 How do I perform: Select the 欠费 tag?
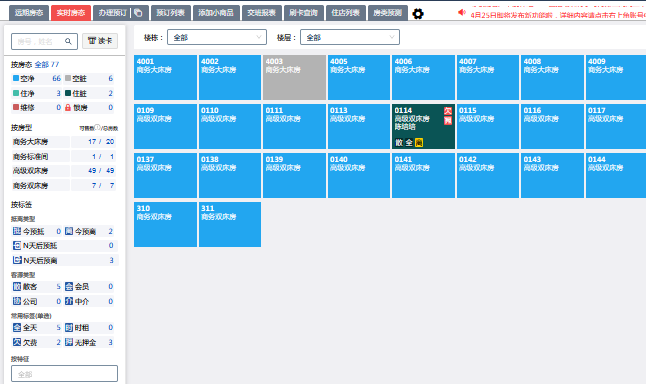click(x=37, y=342)
